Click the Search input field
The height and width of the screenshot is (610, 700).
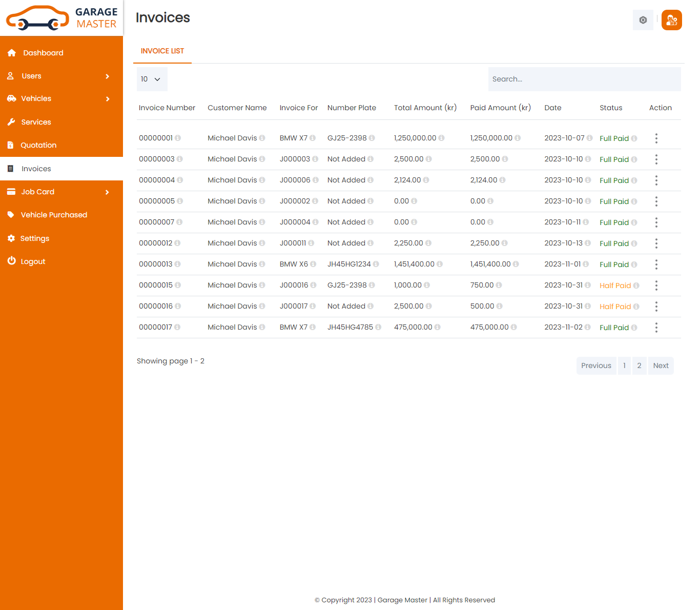click(x=585, y=79)
